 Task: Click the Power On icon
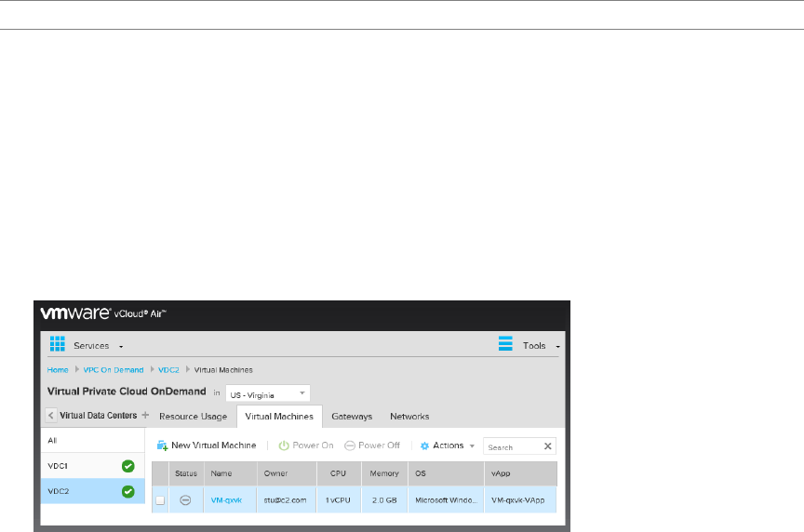coord(284,446)
